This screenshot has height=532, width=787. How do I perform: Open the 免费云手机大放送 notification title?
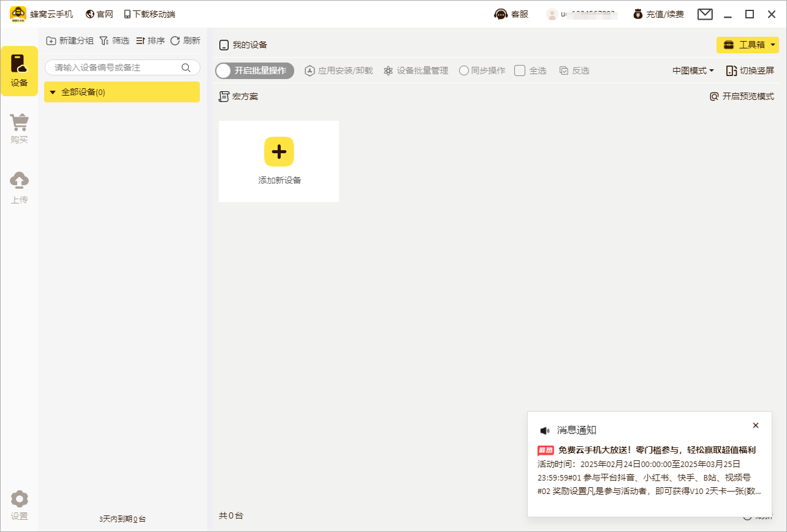pyautogui.click(x=656, y=450)
